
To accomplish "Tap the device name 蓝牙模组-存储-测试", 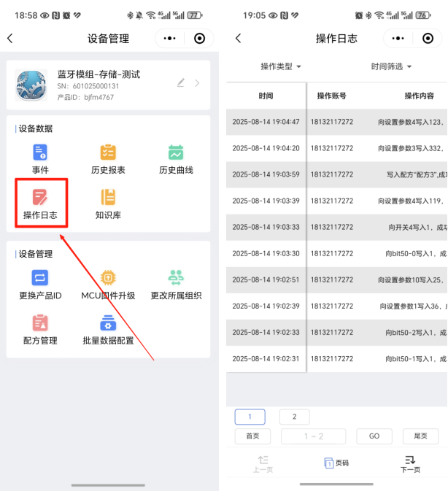I will click(x=99, y=74).
